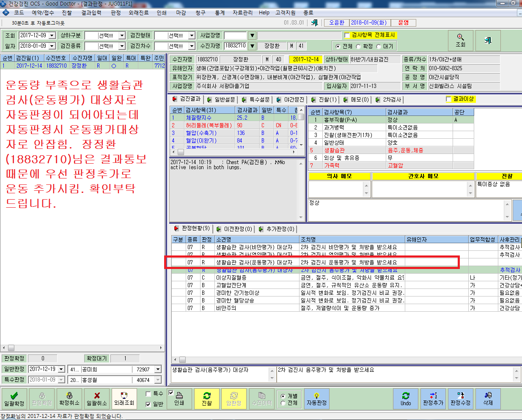
Task: Click the 수진자명 input field
Action: pyautogui.click(x=235, y=46)
